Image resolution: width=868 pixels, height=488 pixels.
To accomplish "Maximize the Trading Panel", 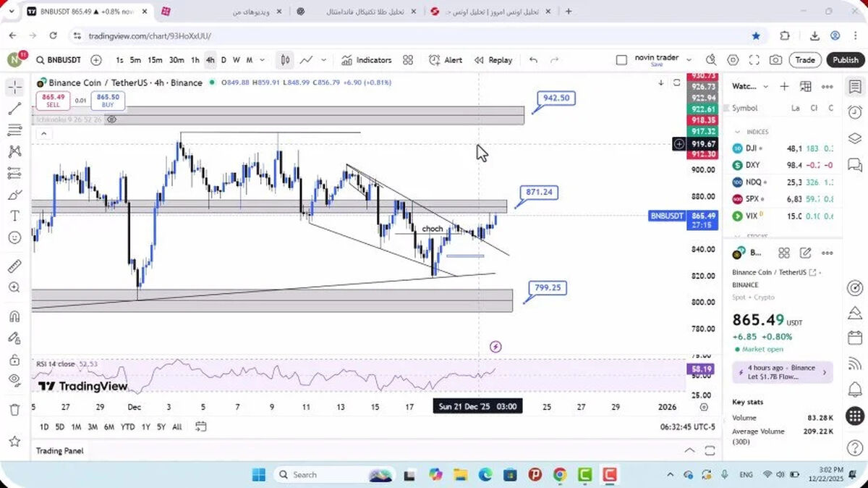I will [709, 450].
